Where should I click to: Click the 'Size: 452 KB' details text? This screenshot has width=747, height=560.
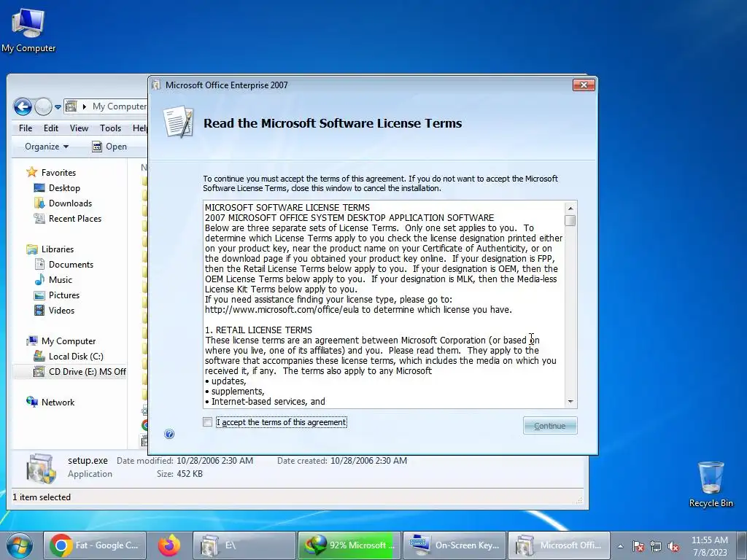[x=179, y=474]
